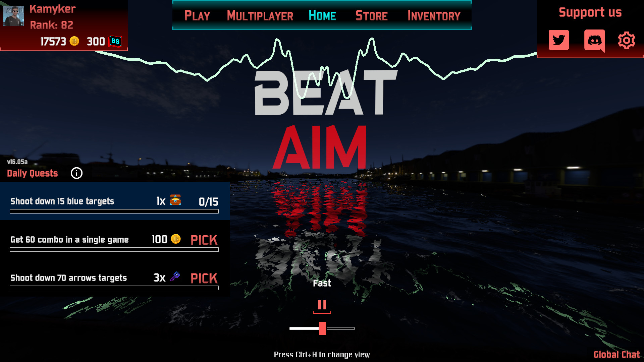
Task: Click the Daily Quests info icon
Action: tap(76, 173)
